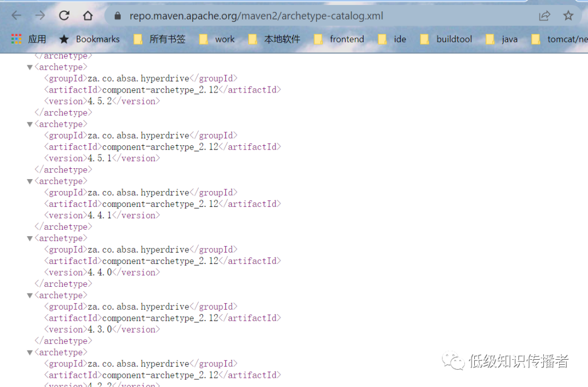Collapse the archetype node with version 4.3.0
Image resolution: width=588 pixels, height=387 pixels.
[29, 296]
